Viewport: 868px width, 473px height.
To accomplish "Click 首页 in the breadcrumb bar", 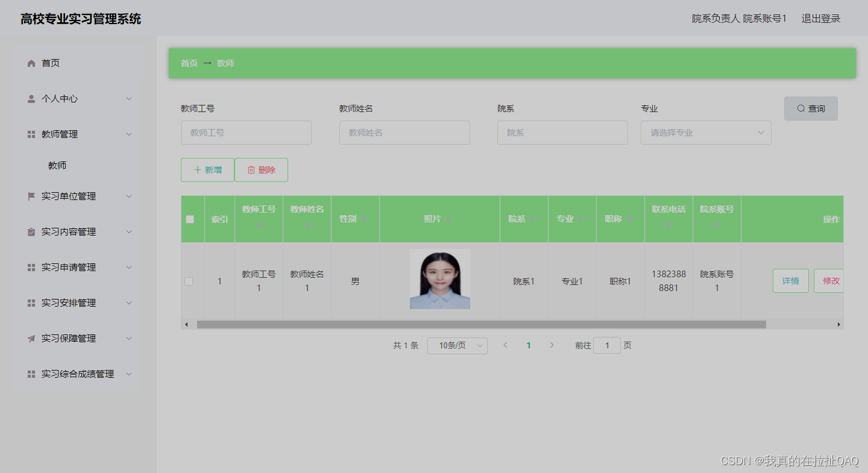I will pyautogui.click(x=188, y=63).
